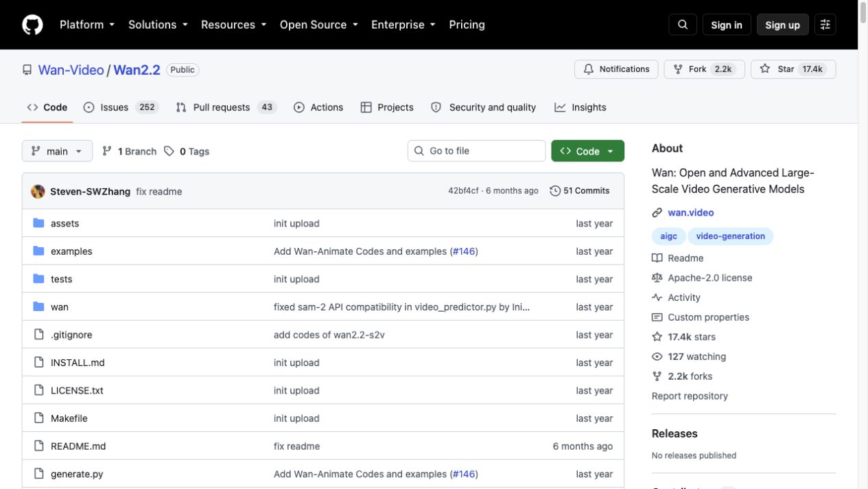Open the #146 link in the examples row

tap(463, 251)
